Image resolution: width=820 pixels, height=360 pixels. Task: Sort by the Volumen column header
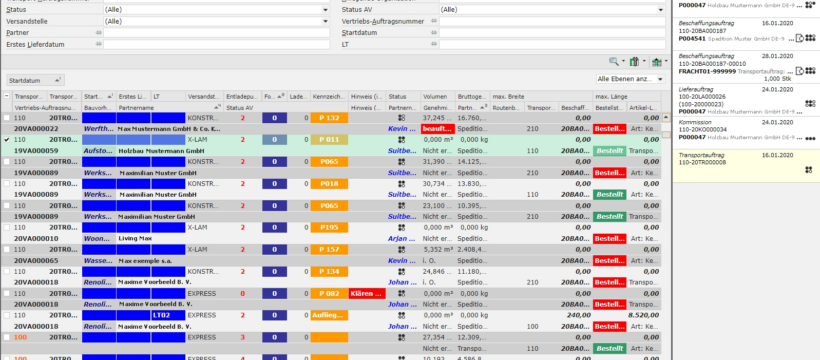pos(438,96)
